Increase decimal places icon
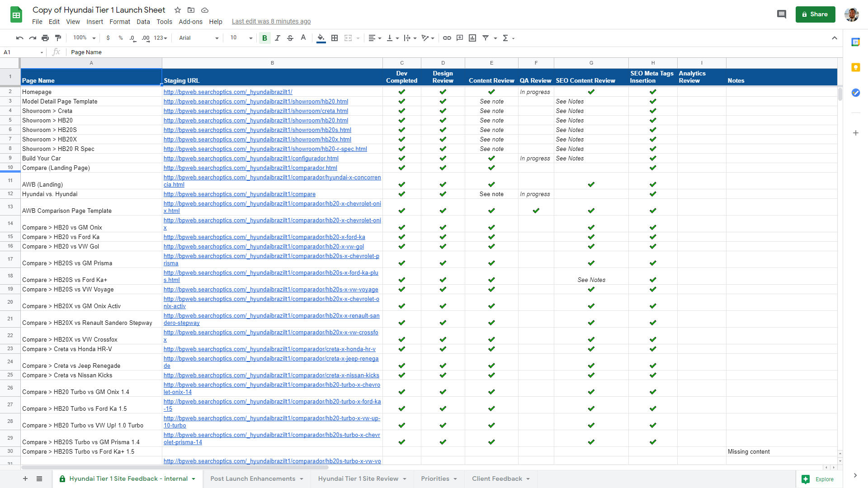The height and width of the screenshot is (488, 868). coord(146,38)
